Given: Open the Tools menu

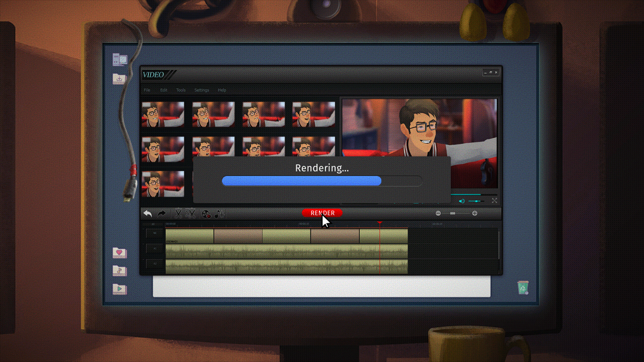Looking at the screenshot, I should 181,90.
